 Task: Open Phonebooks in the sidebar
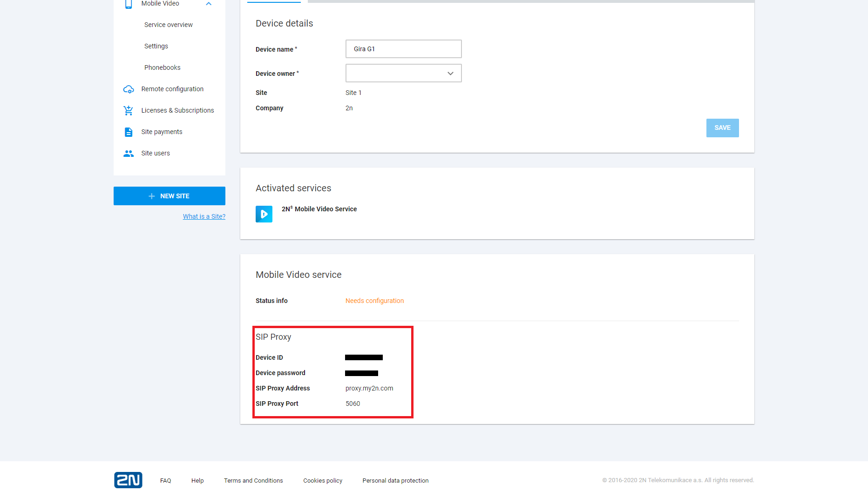[162, 68]
